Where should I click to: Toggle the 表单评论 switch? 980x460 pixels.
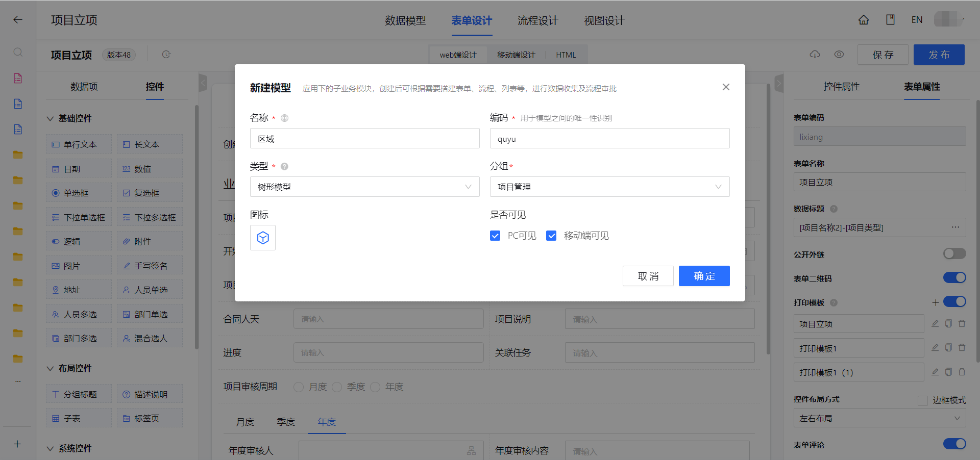pyautogui.click(x=954, y=444)
